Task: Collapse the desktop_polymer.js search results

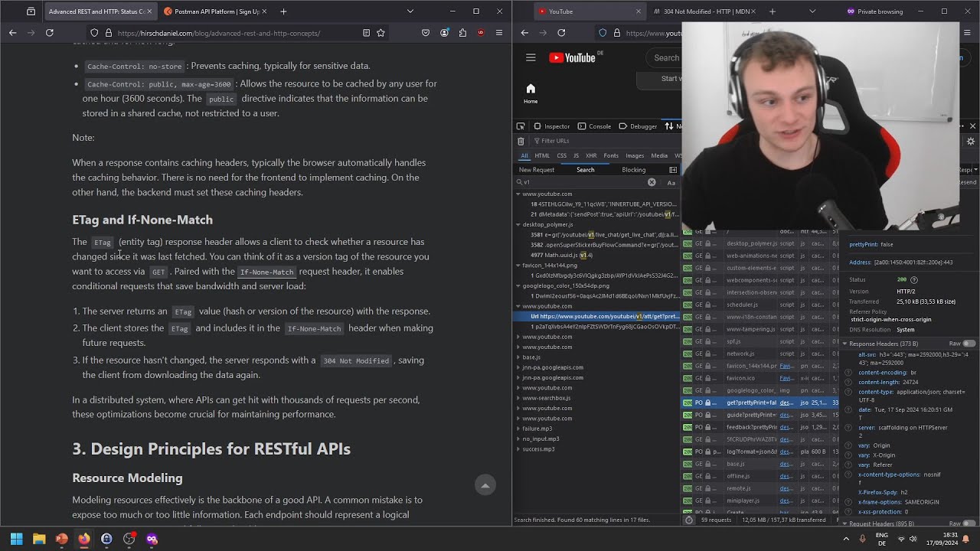Action: click(518, 225)
